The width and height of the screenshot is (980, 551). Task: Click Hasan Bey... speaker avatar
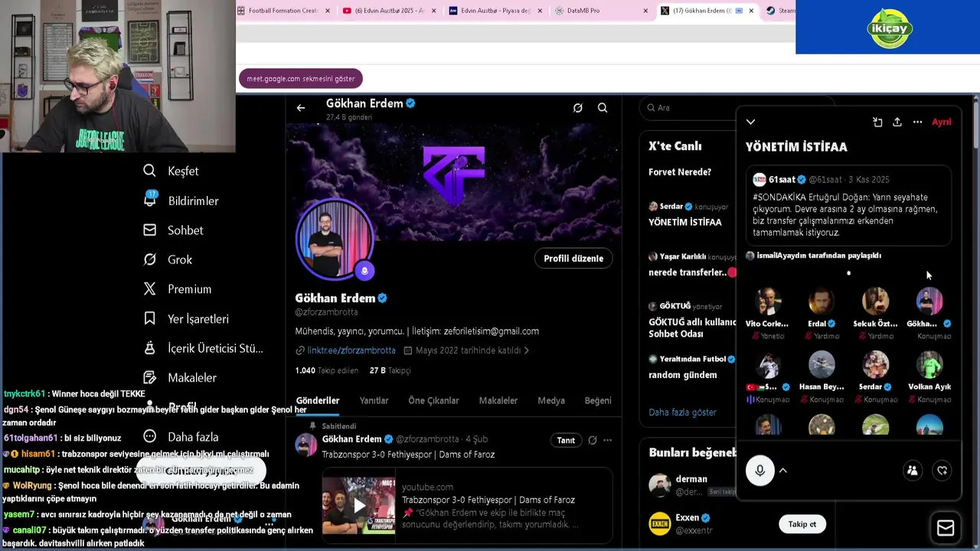(x=822, y=365)
